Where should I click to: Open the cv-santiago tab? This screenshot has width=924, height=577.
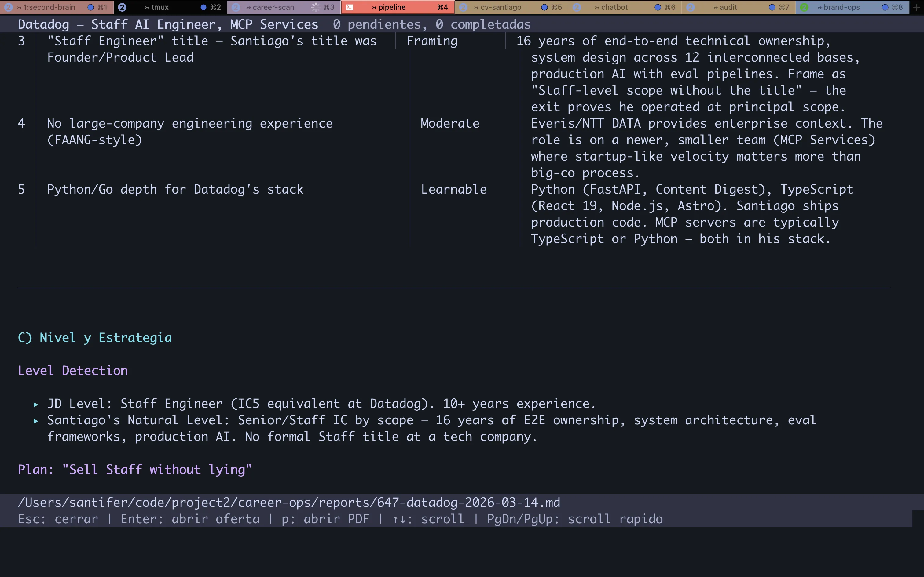point(500,7)
